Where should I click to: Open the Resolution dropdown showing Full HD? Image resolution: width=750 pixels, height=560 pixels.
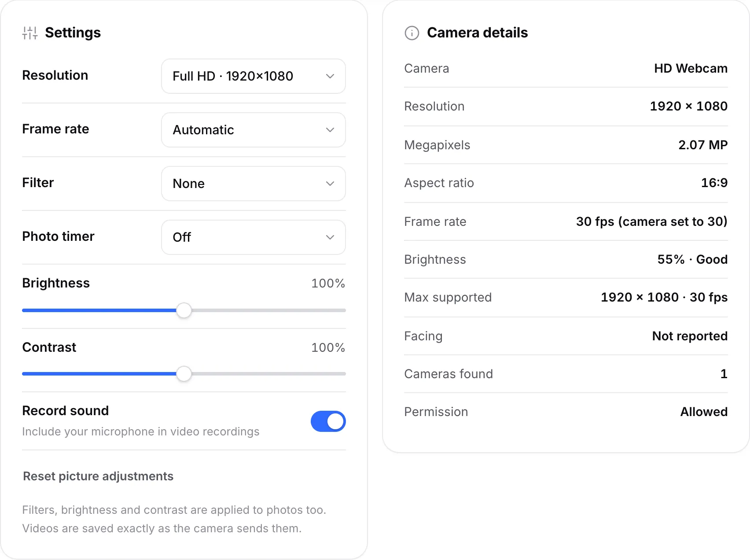254,76
